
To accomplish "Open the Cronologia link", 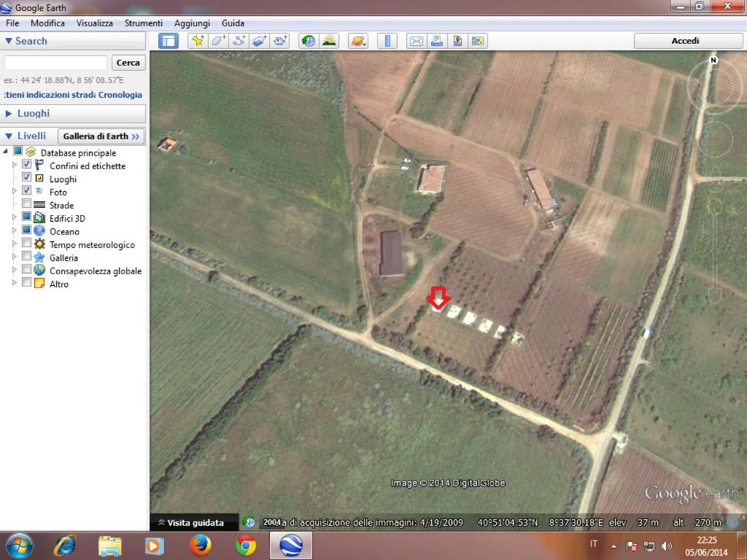I will click(x=120, y=95).
